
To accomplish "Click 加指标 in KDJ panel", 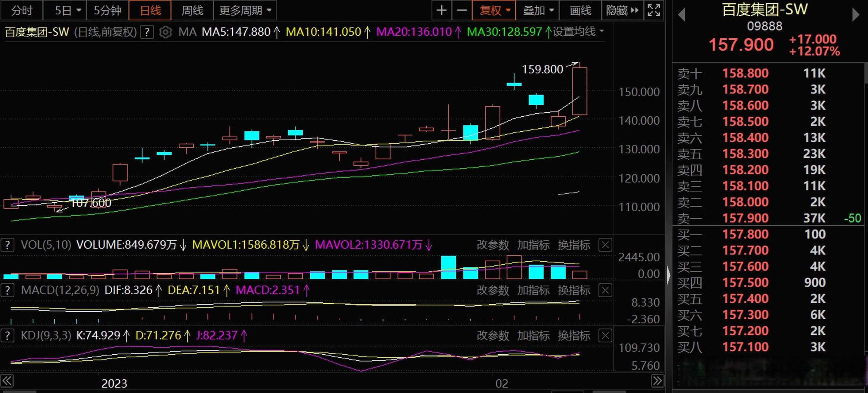I will point(533,335).
